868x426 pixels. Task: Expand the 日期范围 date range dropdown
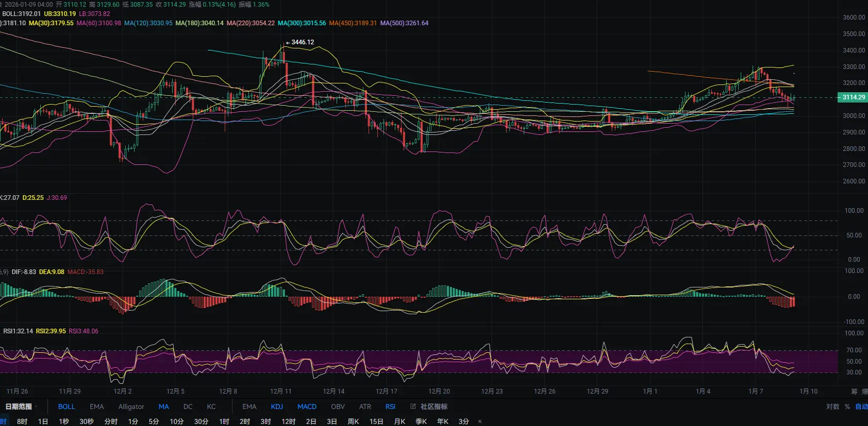point(21,406)
